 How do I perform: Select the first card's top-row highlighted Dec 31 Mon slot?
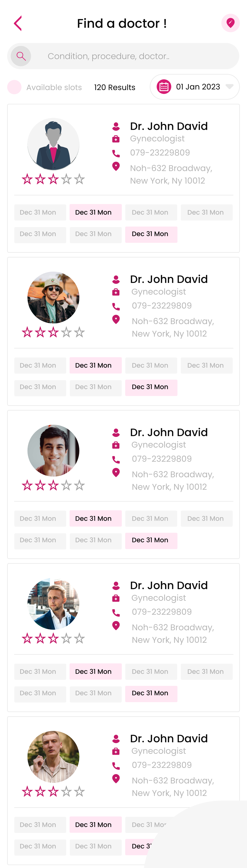click(x=95, y=212)
